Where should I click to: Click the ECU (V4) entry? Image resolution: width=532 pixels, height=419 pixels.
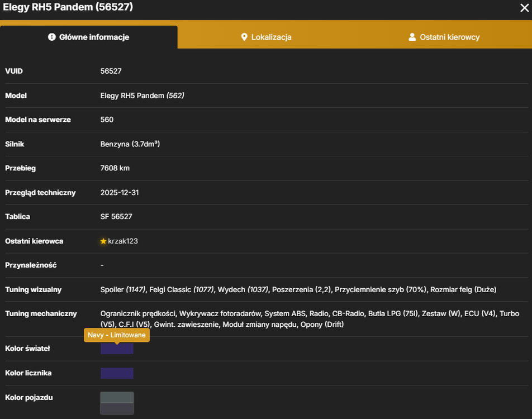coord(480,314)
